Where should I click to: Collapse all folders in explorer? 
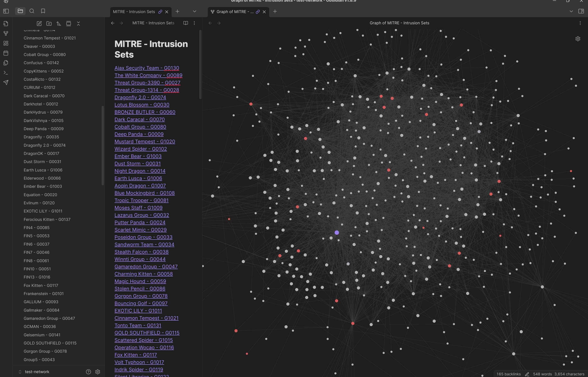click(x=78, y=23)
